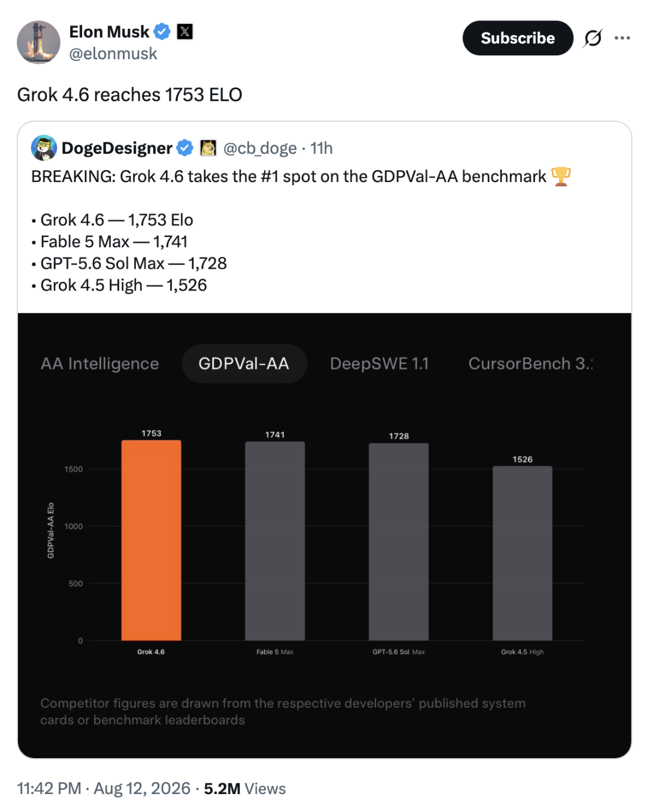Select the GDPVal-AA tab
The height and width of the screenshot is (812, 647).
244,363
